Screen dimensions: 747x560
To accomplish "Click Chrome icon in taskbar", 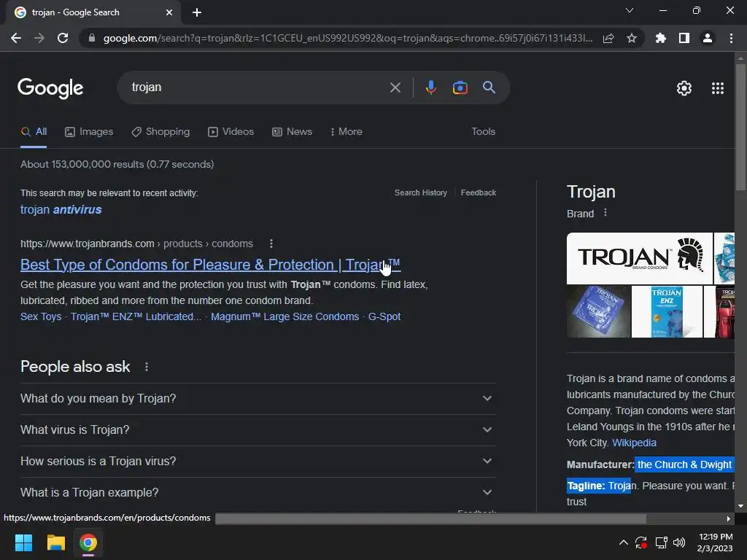I will (x=88, y=542).
